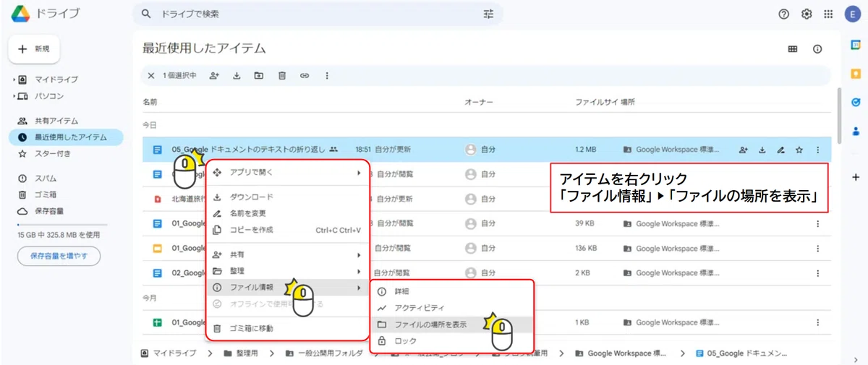This screenshot has height=365, width=868.
Task: Switch to grid layout view icon
Action: (x=793, y=49)
